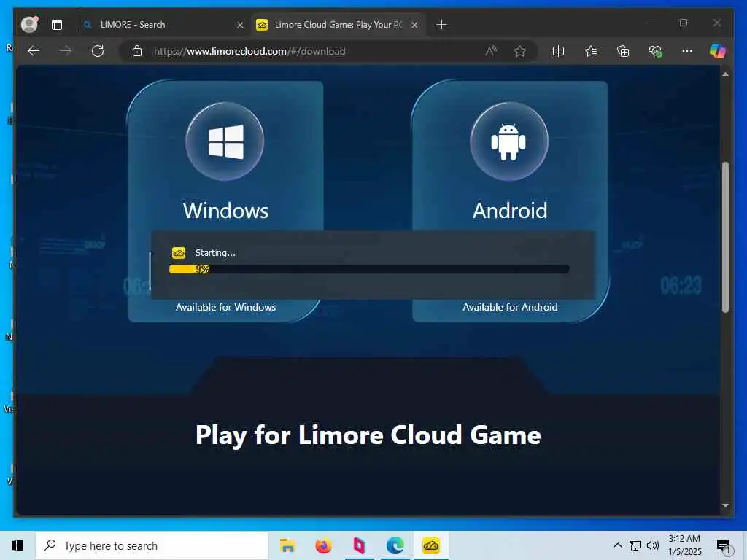Toggle split screen view
Viewport: 747px width, 560px height.
point(558,51)
